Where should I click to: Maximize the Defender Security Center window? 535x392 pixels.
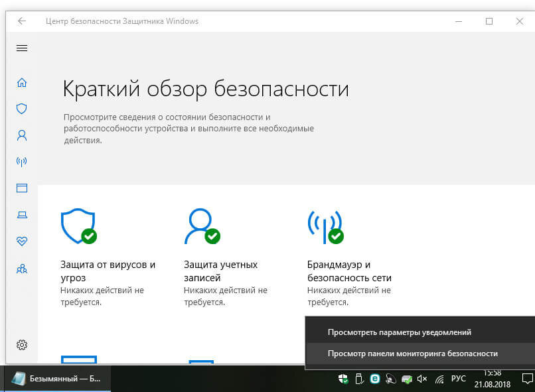[x=489, y=21]
